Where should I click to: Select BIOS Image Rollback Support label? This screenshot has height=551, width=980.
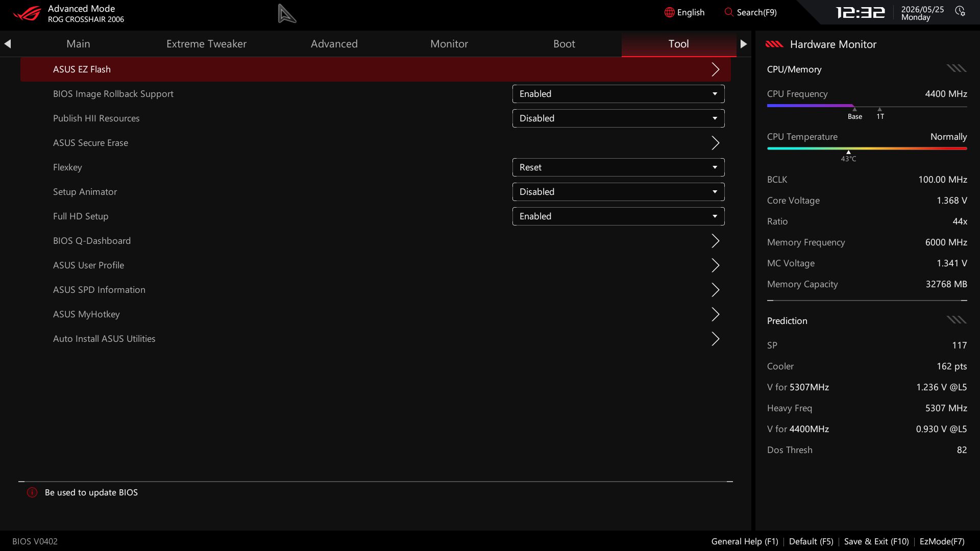pos(113,94)
